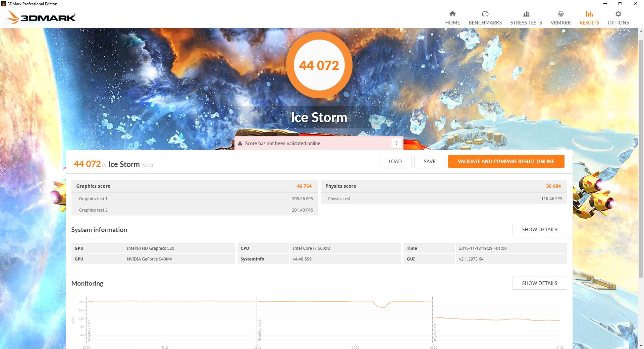Click the Graphics score value 46 764

(x=304, y=186)
